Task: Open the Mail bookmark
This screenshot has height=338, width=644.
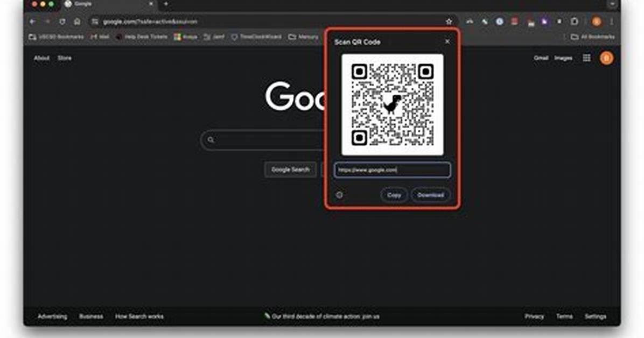Action: [100, 37]
